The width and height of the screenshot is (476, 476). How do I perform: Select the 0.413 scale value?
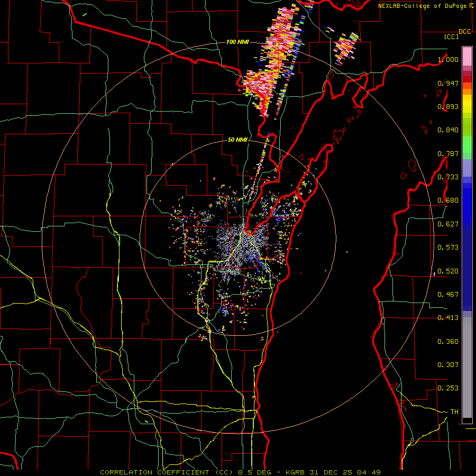point(448,318)
